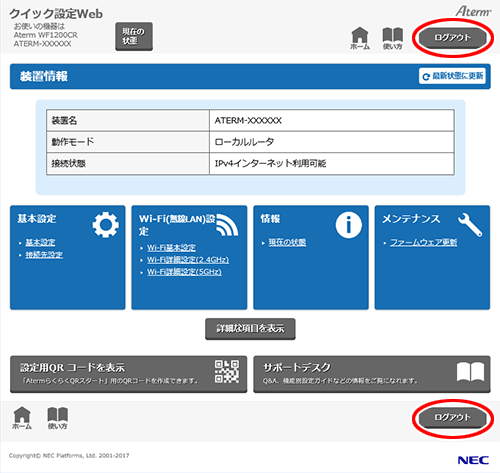Click the wrench icon in the メンテナンス card
The width and height of the screenshot is (500, 473).
point(470,225)
